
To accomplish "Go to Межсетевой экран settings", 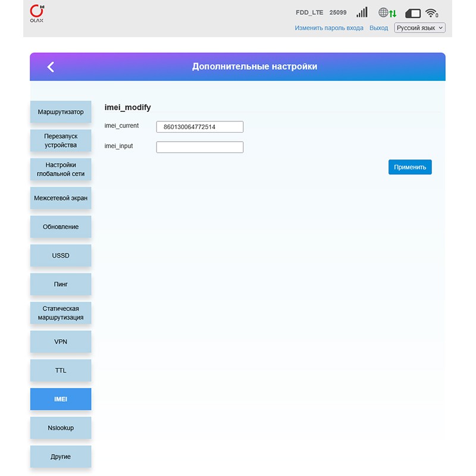I will [x=61, y=198].
